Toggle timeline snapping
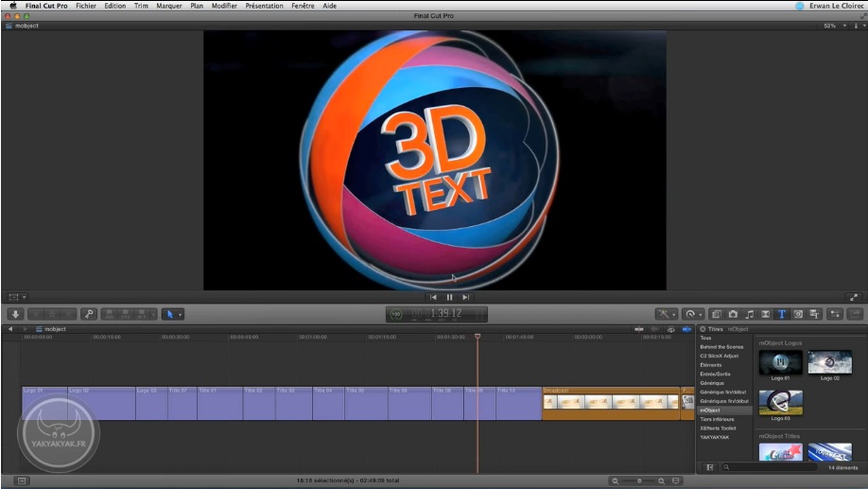Image resolution: width=868 pixels, height=489 pixels. pyautogui.click(x=686, y=329)
